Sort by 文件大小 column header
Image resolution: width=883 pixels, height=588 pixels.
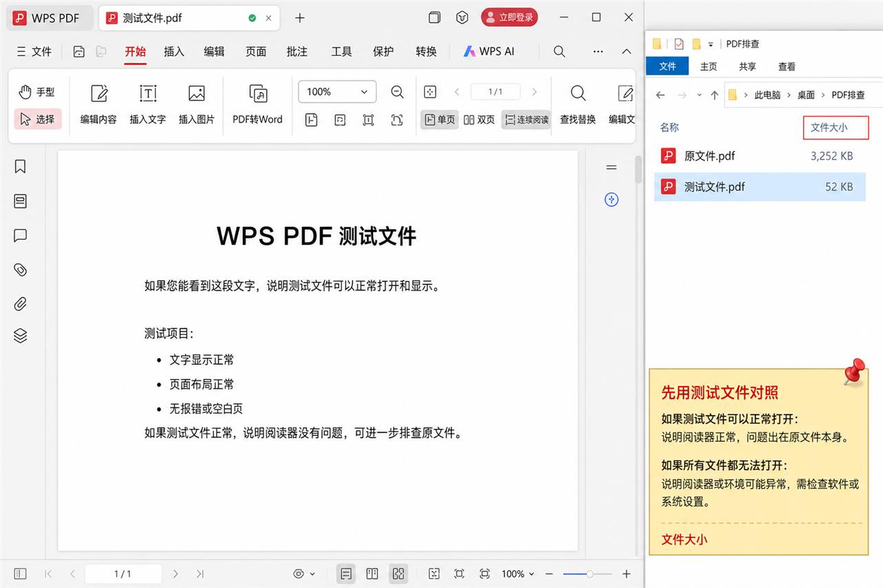pyautogui.click(x=835, y=128)
